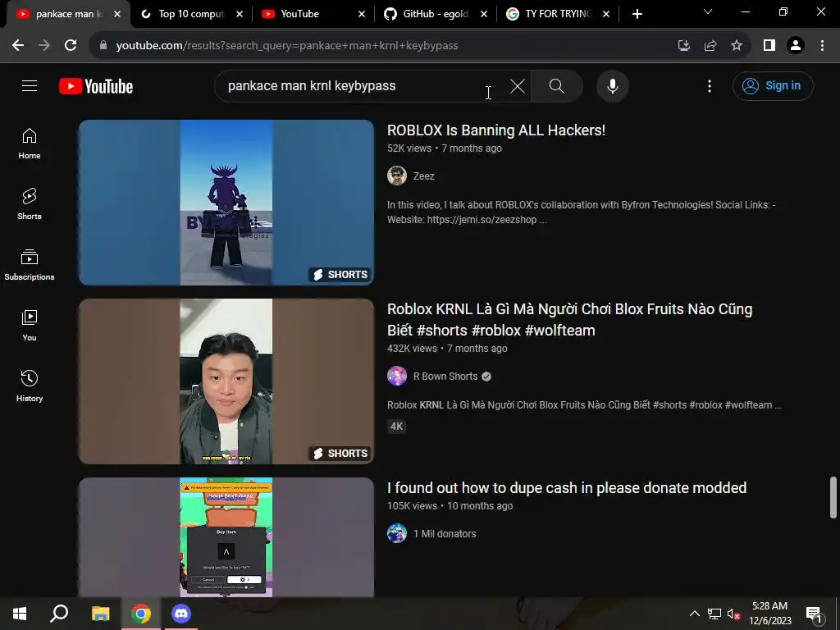
Task: Start voice search with the microphone icon
Action: pos(612,85)
